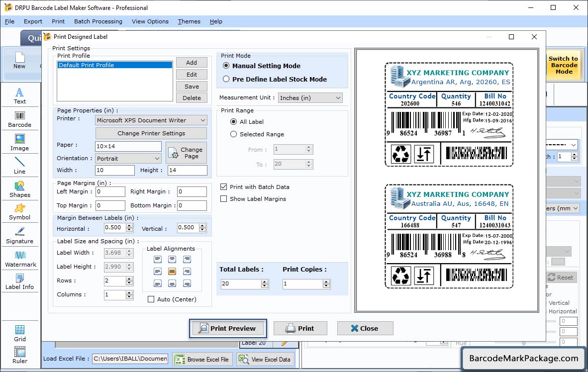Decrease the Columns count
Screen dimensions: 588x372
tap(129, 297)
